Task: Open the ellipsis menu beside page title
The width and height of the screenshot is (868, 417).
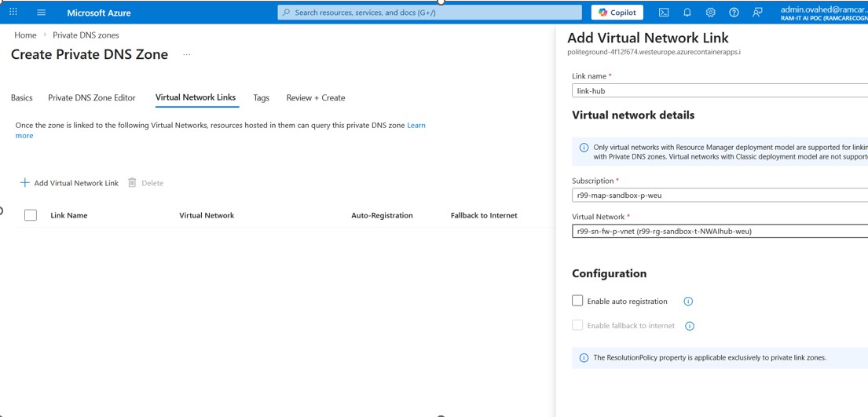Action: tap(186, 55)
